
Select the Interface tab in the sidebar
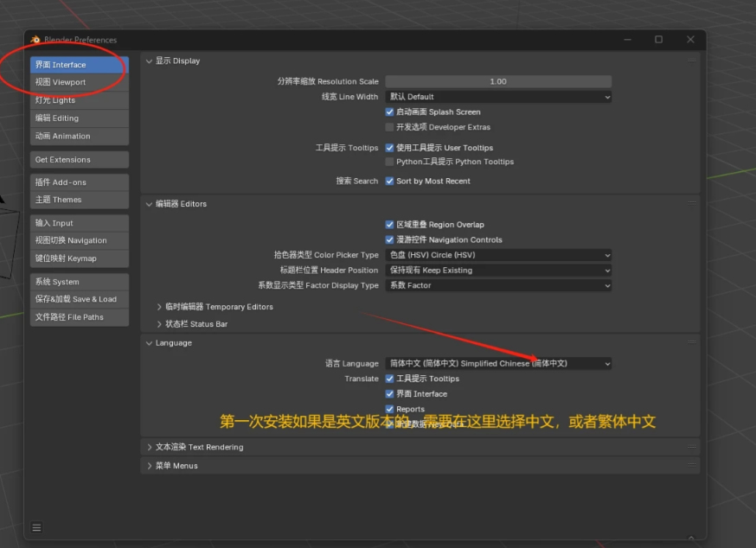(x=80, y=65)
